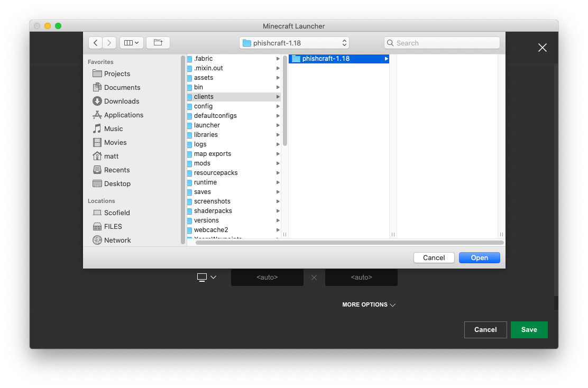Screen dimensions: 588x388
Task: Create a new folder using the toolbar icon
Action: (x=158, y=42)
